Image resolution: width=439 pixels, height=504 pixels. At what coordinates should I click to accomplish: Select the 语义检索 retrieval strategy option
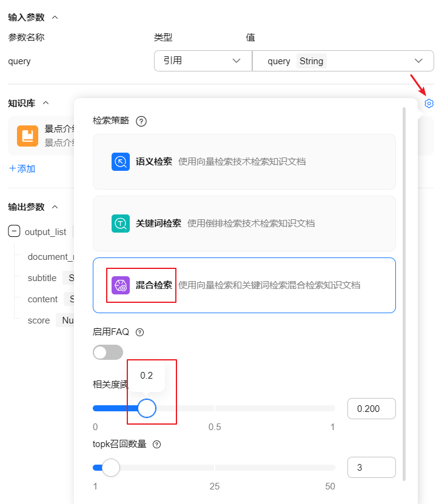click(x=244, y=162)
